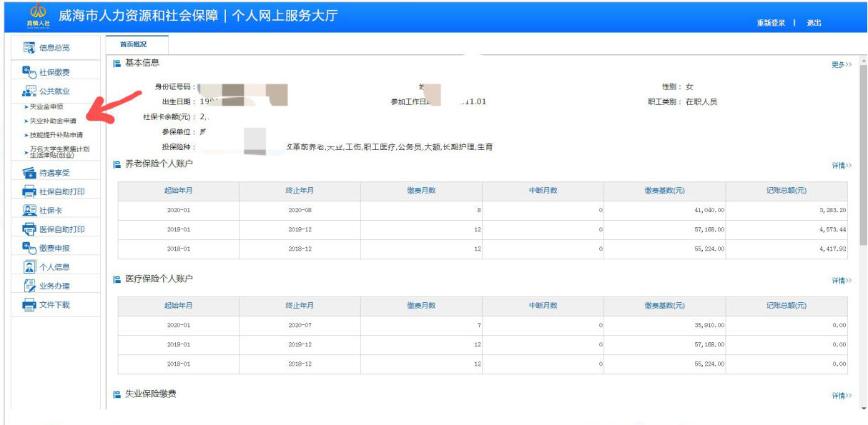Click 起始年月 header in 医疗保险 table
868x425 pixels.
point(178,306)
